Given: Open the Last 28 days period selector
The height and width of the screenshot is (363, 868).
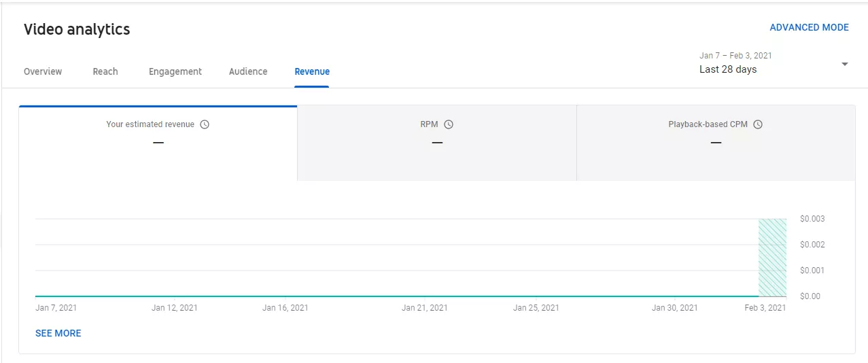Looking at the screenshot, I should tap(728, 69).
